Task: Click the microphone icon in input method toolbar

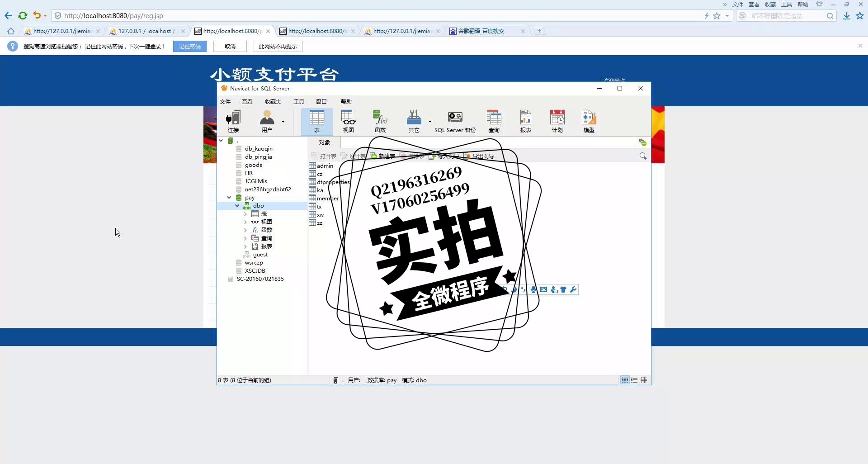Action: coord(533,289)
